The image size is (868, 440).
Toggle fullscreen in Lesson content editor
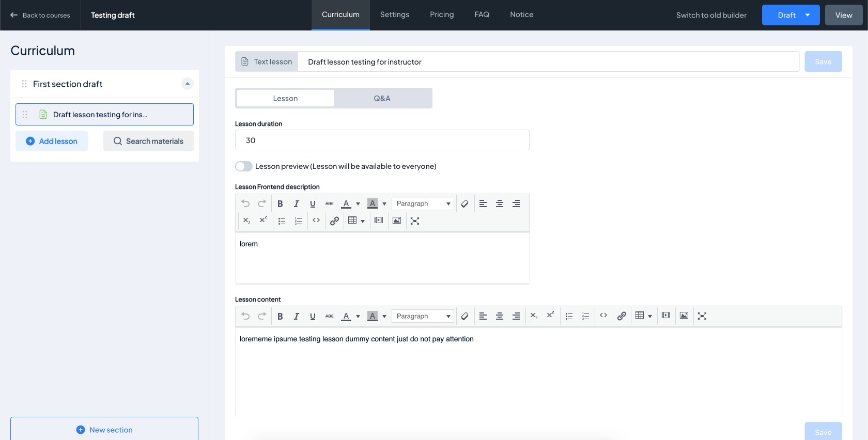click(x=702, y=316)
